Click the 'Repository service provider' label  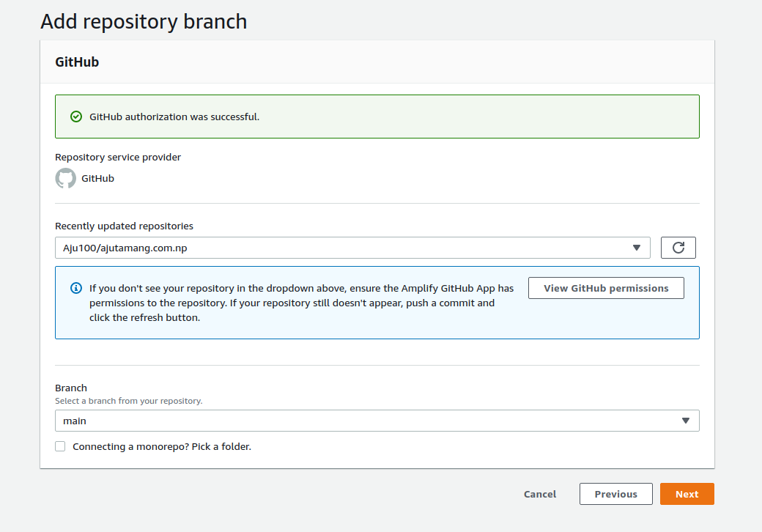pyautogui.click(x=118, y=157)
